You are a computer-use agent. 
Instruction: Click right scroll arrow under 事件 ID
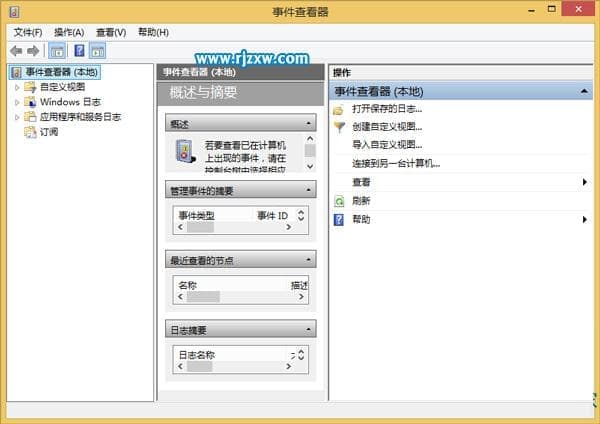click(289, 227)
